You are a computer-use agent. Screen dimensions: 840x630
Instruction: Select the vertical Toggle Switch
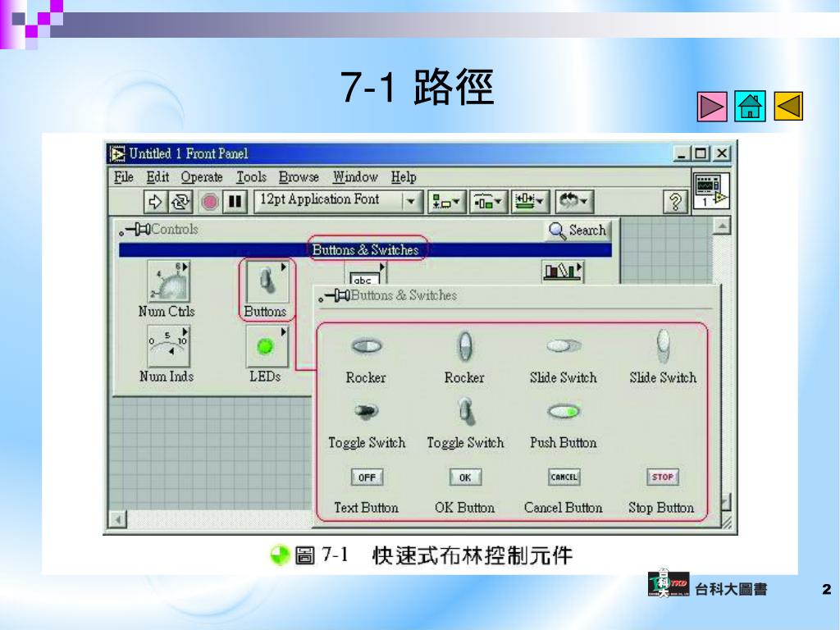(x=465, y=412)
